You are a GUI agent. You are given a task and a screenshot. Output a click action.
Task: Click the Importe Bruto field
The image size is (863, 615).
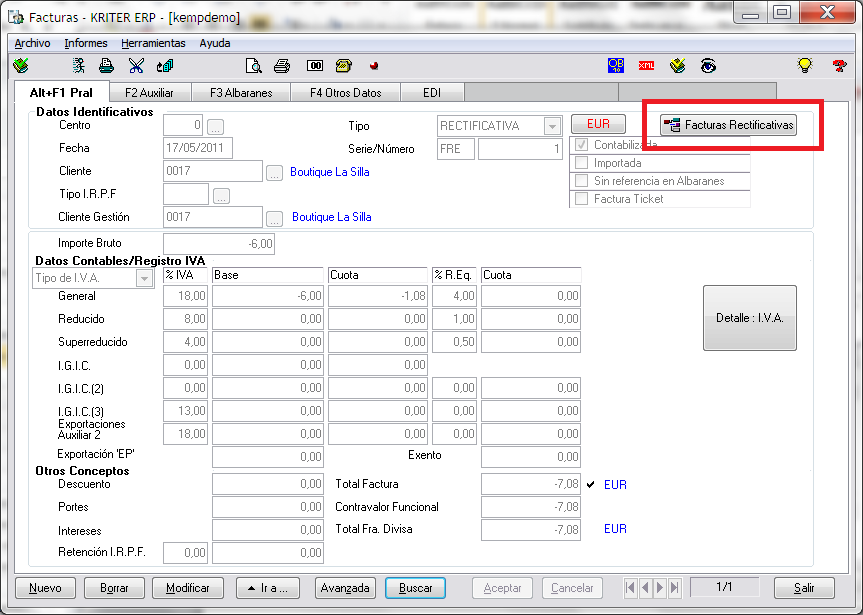click(219, 244)
